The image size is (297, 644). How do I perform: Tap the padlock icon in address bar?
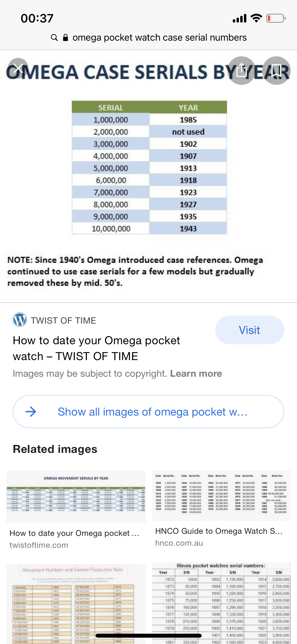(x=65, y=38)
